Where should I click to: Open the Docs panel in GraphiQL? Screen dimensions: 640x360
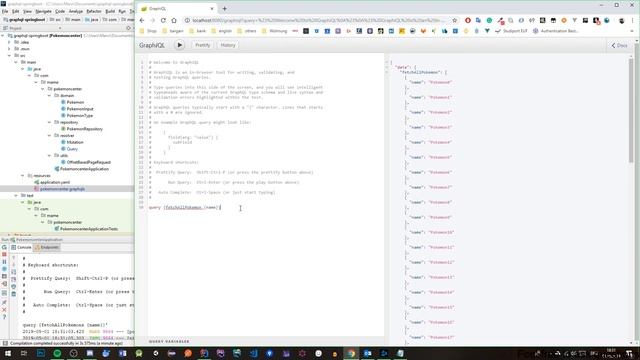(619, 46)
